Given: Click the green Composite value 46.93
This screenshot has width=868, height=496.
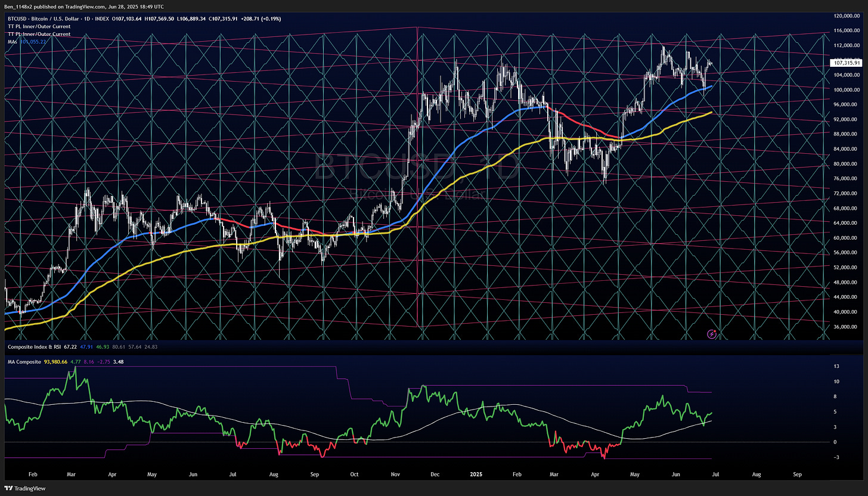Looking at the screenshot, I should click(103, 346).
